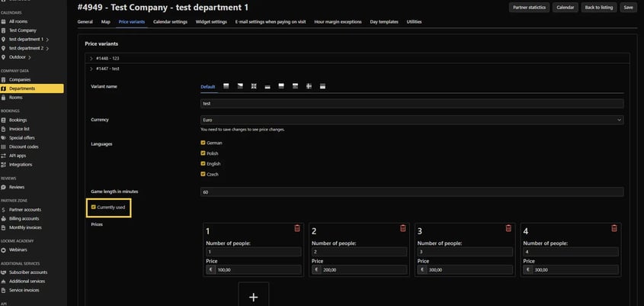Expand test department 1 in sidebar
This screenshot has height=306, width=644.
coord(48,39)
